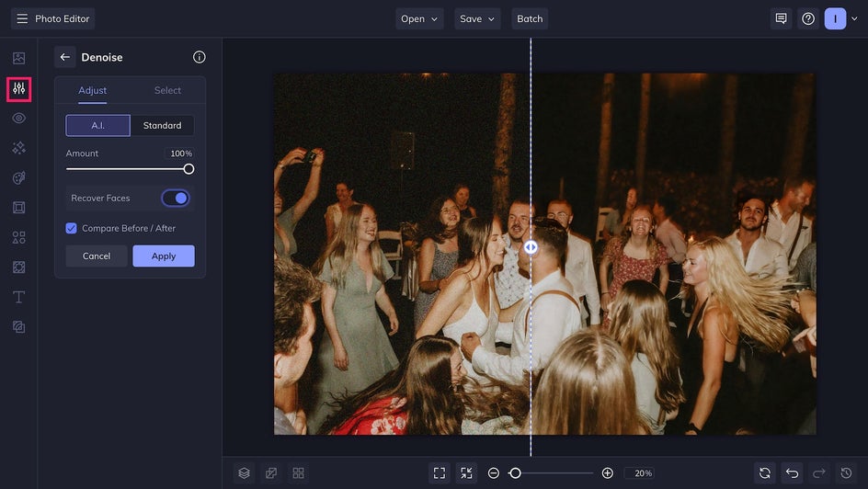Expand the Open dropdown

pyautogui.click(x=419, y=18)
